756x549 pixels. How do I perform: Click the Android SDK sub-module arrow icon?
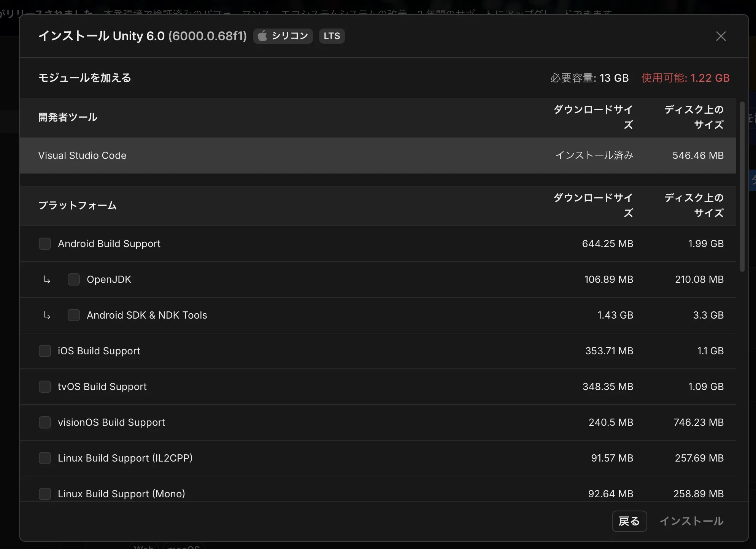click(47, 316)
